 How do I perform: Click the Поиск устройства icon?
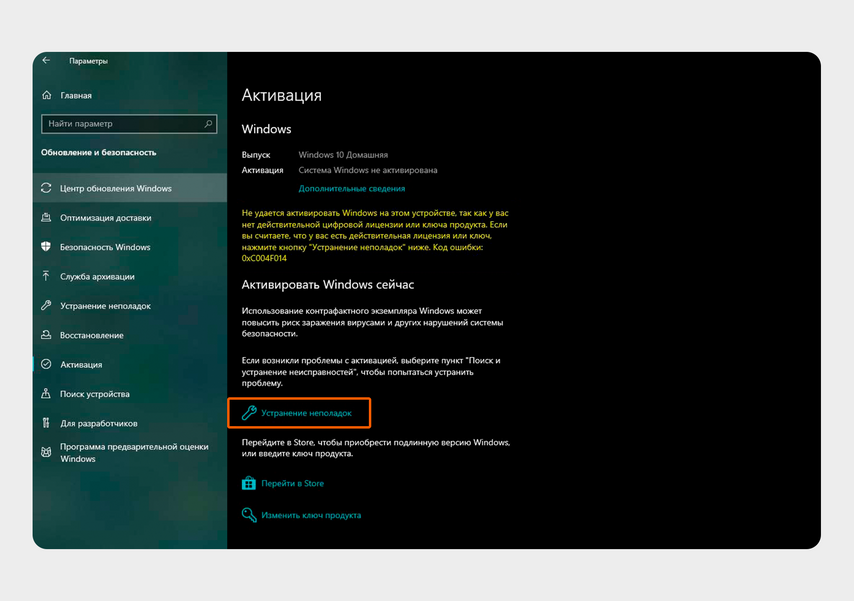point(46,393)
